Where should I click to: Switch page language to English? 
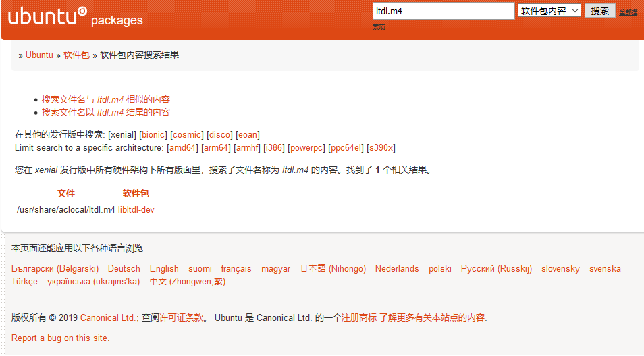click(x=164, y=268)
